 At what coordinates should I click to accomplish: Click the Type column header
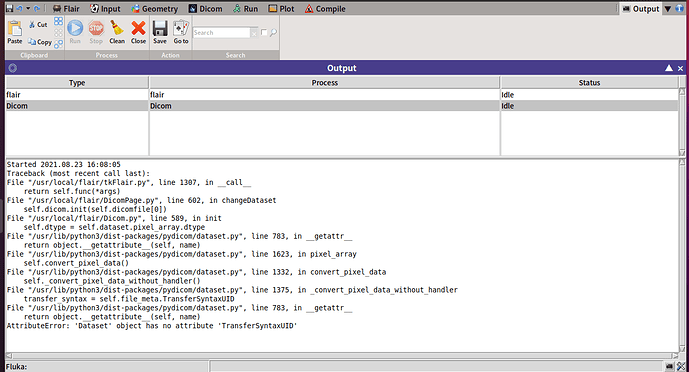tap(77, 83)
